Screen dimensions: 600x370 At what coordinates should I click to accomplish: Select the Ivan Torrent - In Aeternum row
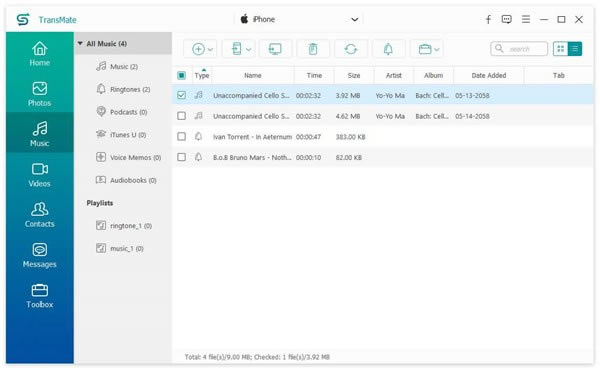coord(383,137)
